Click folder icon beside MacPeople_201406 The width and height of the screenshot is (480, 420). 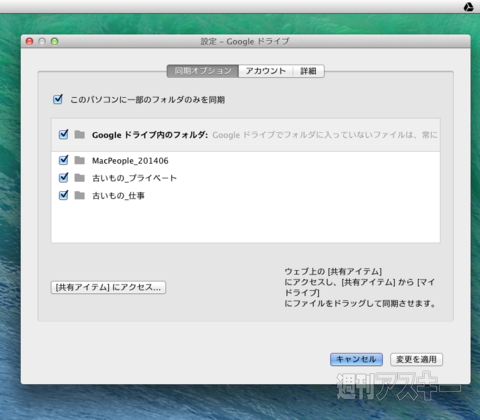79,160
